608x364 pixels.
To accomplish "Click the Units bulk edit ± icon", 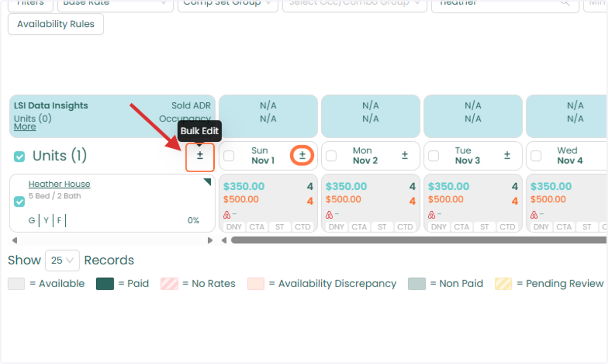I will pos(200,156).
